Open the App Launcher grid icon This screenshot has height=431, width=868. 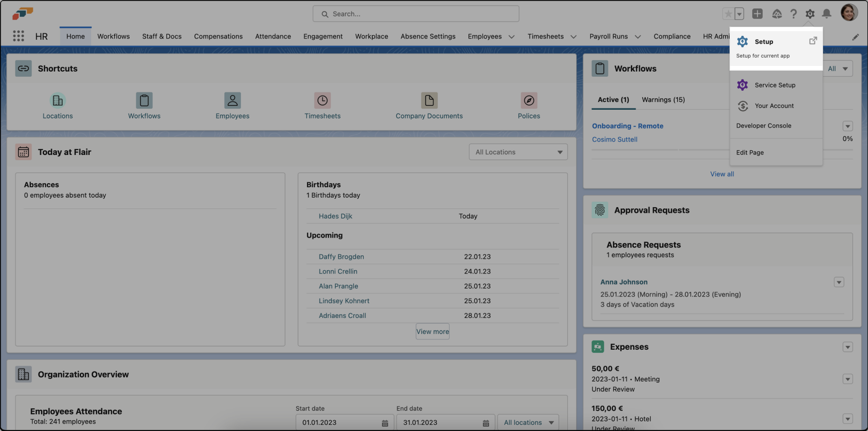click(x=18, y=36)
